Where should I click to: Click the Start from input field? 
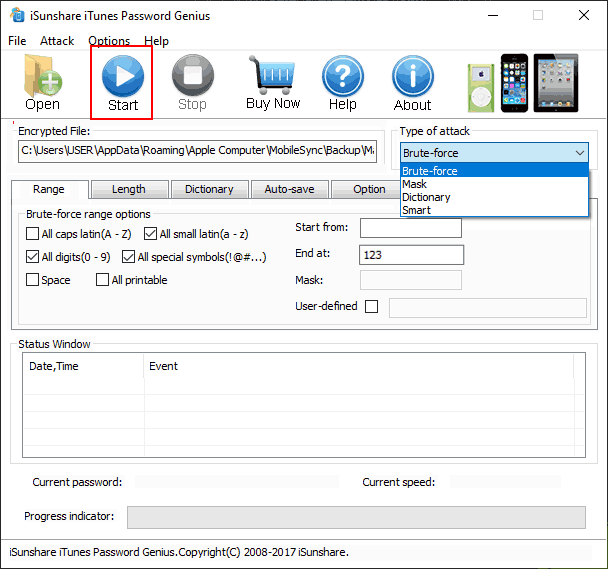(x=411, y=228)
